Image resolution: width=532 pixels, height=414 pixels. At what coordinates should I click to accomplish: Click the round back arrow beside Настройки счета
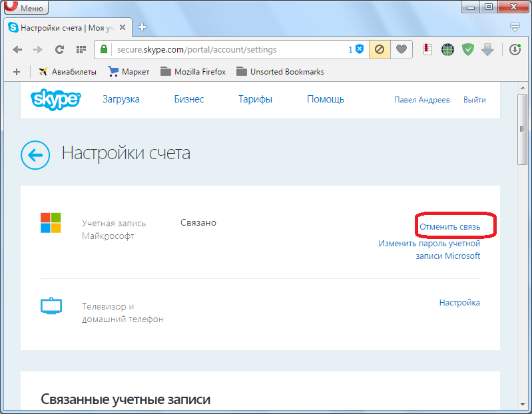[35, 155]
